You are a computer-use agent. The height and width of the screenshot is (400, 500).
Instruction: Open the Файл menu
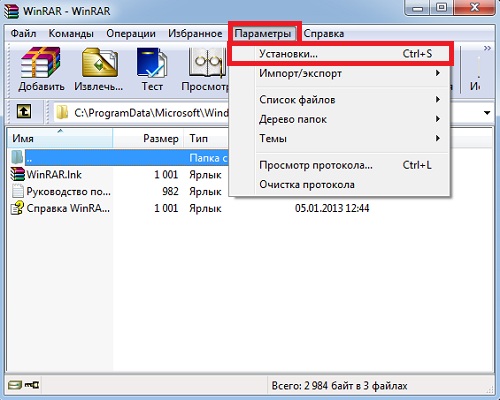click(23, 33)
